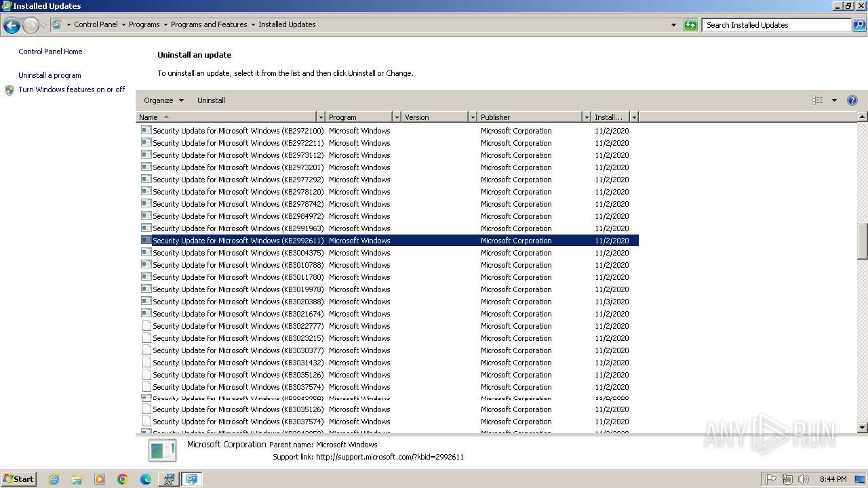This screenshot has height=488, width=868.
Task: Open Windows Explorer folder taskbar icon
Action: 77,479
